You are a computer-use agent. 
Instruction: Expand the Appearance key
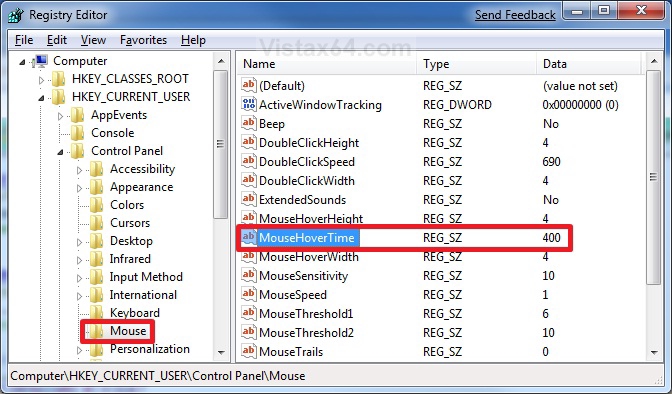coord(79,188)
